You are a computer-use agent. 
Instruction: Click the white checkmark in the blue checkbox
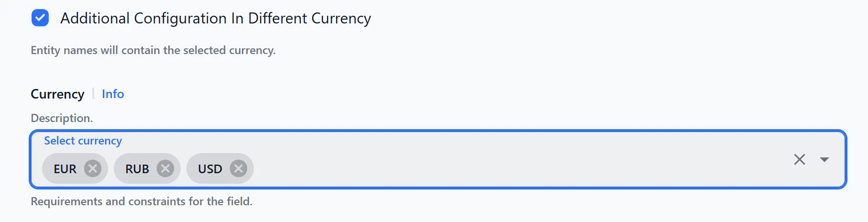tap(40, 18)
